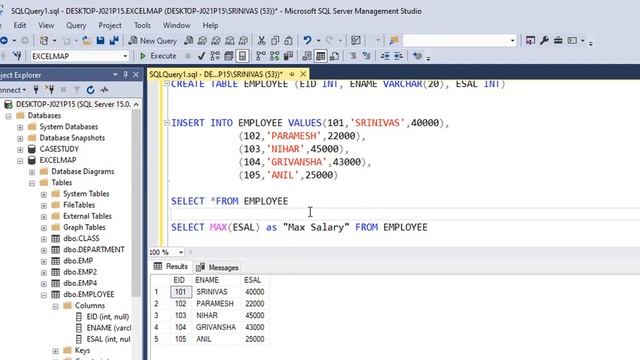The image size is (640, 360).
Task: Click Increase Indent icon
Action: (398, 56)
